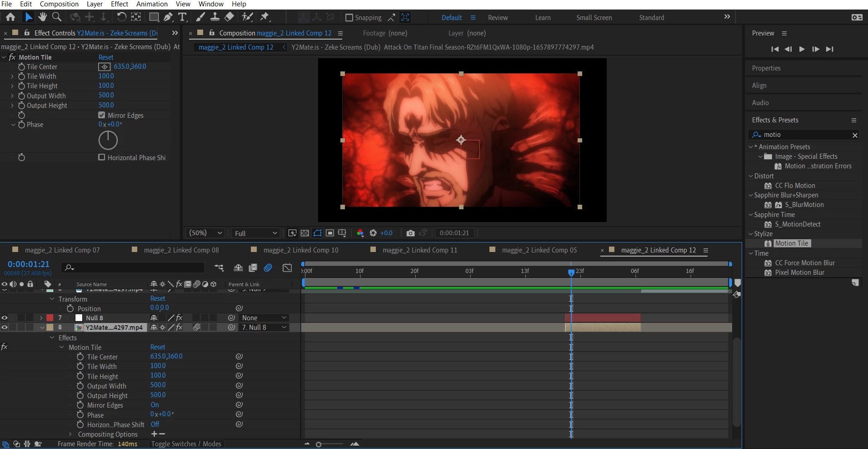This screenshot has width=868, height=449.
Task: Open the Effect menu
Action: (x=120, y=4)
